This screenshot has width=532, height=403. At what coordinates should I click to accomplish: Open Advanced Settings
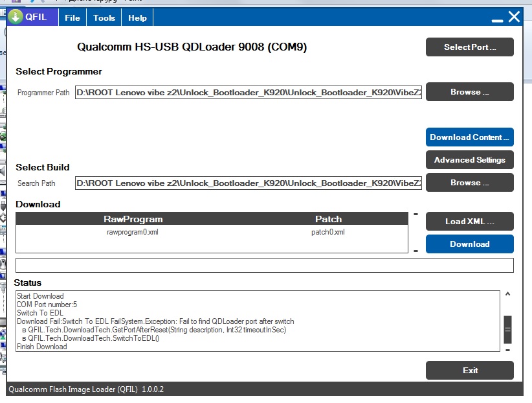pos(470,159)
